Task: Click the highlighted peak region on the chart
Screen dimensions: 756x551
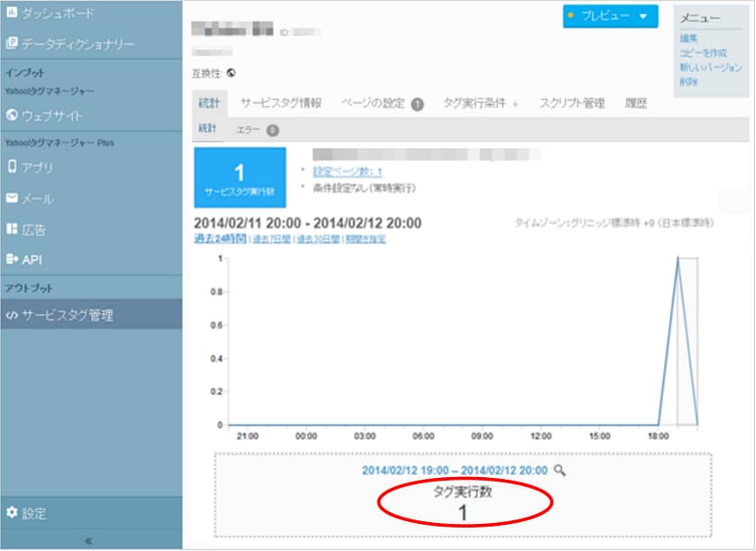Action: point(687,341)
